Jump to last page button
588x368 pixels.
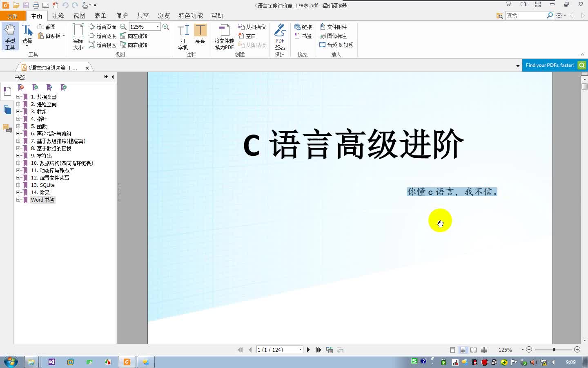pos(318,350)
